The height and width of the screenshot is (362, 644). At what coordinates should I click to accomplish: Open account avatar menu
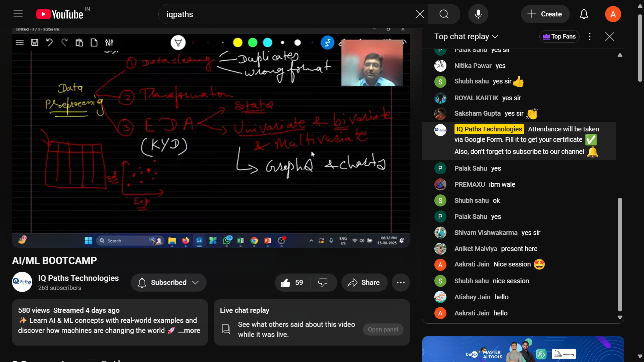612,14
